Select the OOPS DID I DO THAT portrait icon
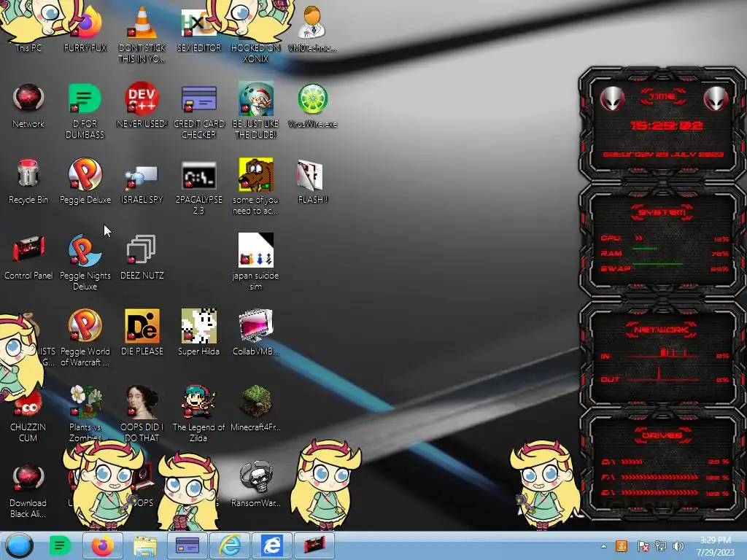Viewport: 747px width, 560px height. pos(142,413)
